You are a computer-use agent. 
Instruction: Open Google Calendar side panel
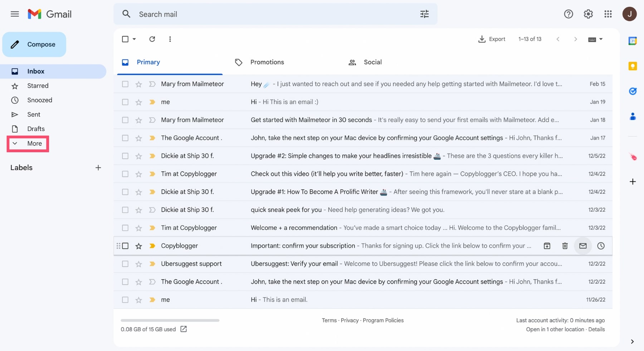pyautogui.click(x=633, y=41)
